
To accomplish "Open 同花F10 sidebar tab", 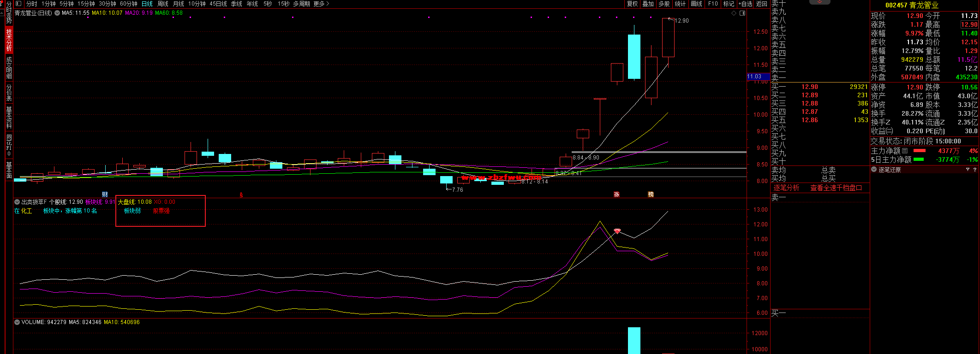I will click(x=9, y=145).
